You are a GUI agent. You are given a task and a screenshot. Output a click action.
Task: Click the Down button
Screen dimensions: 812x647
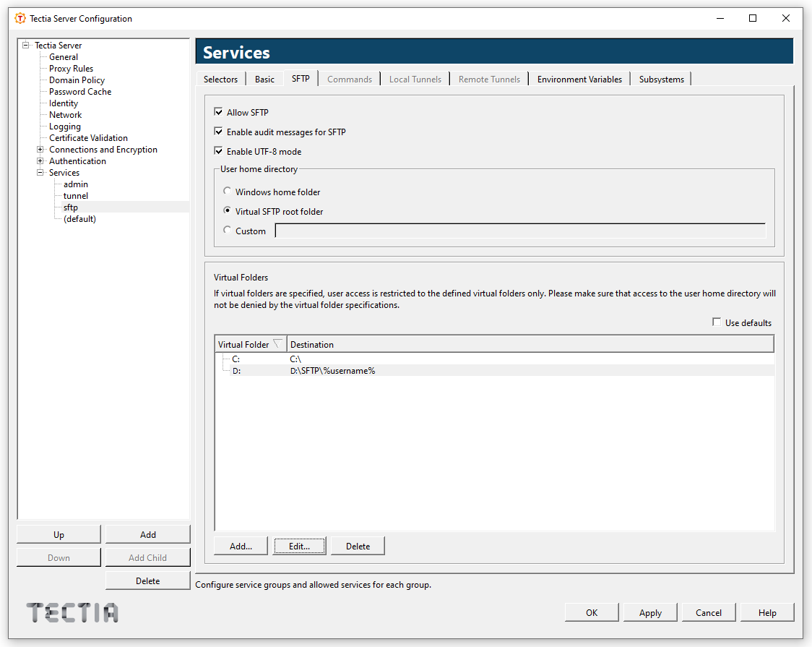pyautogui.click(x=59, y=558)
